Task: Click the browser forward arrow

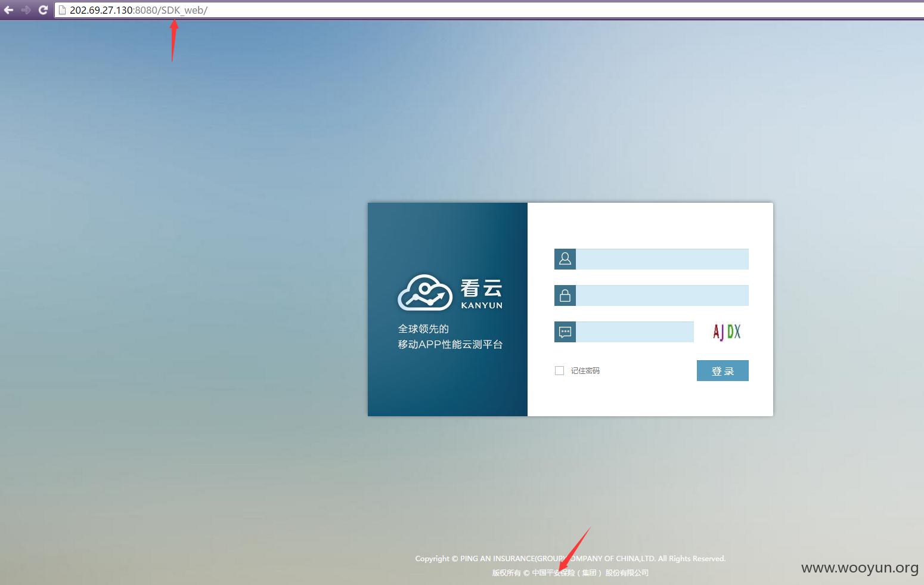Action: (x=26, y=10)
